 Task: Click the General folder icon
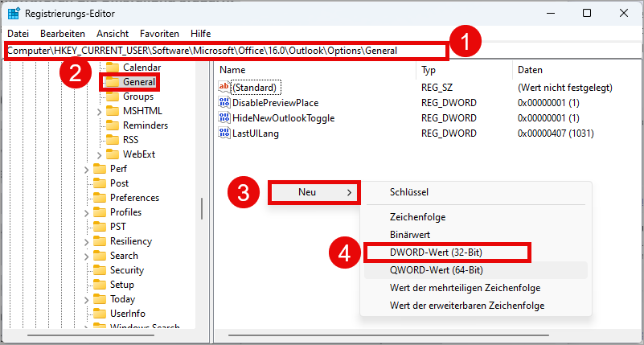coord(113,82)
